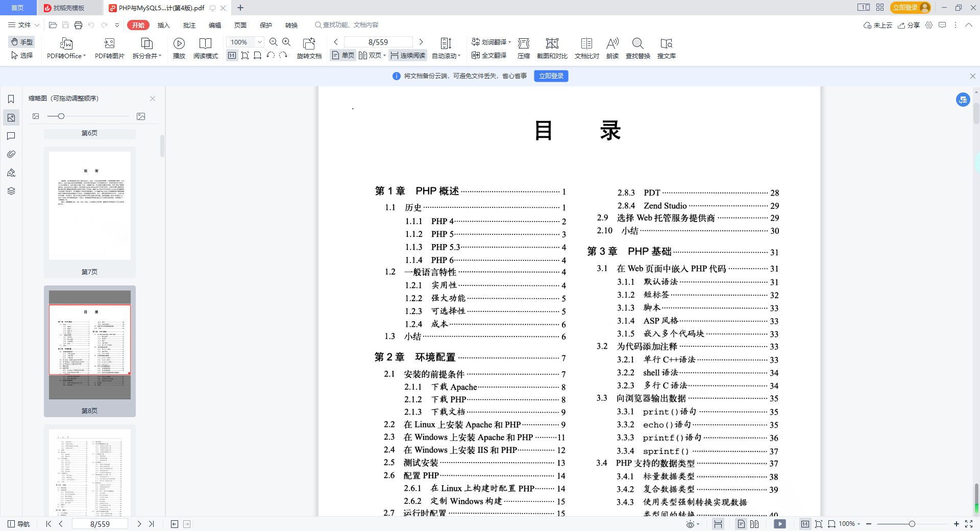This screenshot has height=531, width=980.
Task: Click the 朗读 read-aloud icon
Action: coord(612,44)
